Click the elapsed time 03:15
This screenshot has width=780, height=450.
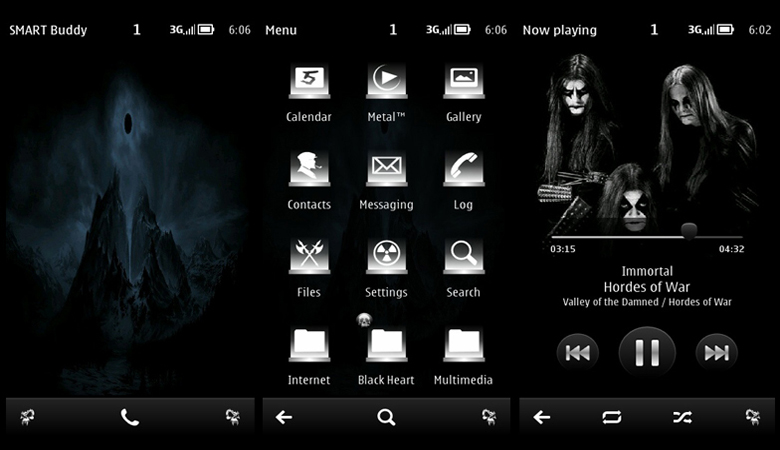coord(563,249)
